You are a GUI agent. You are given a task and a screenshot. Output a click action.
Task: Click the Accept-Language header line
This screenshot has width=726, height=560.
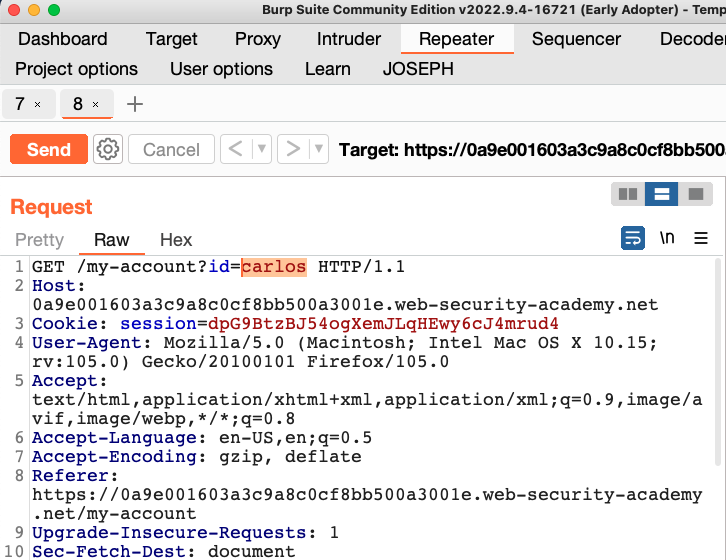click(202, 438)
